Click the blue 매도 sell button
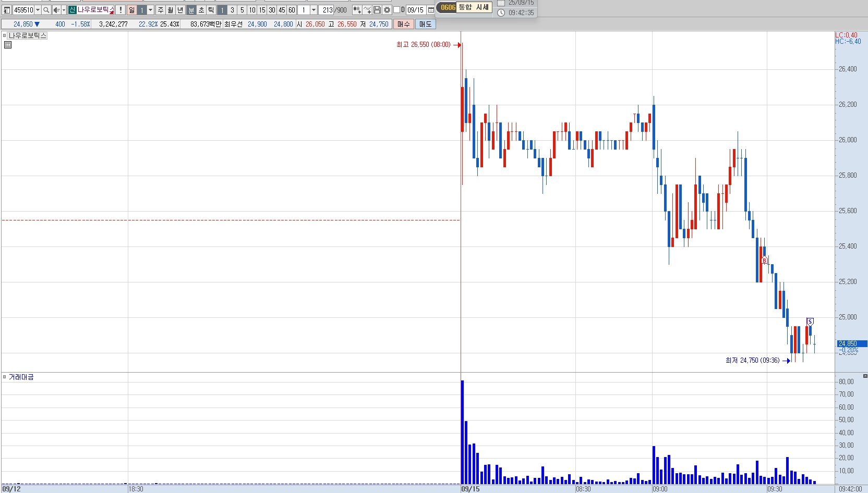868x493 pixels. tap(425, 24)
